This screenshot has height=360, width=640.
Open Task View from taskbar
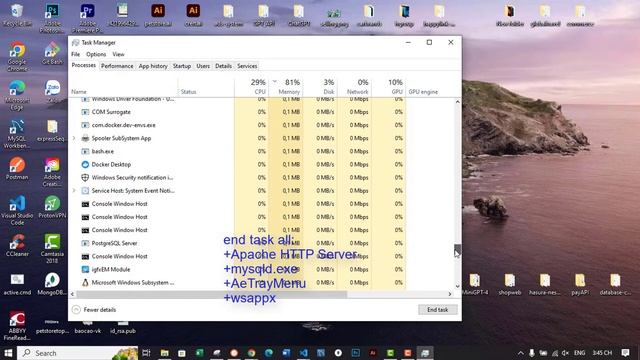[x=146, y=353]
